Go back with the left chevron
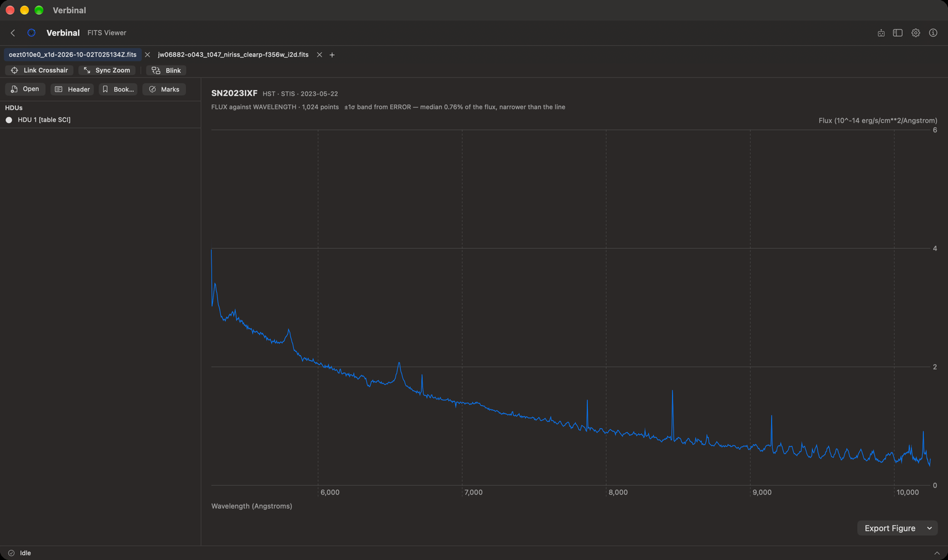 13,33
